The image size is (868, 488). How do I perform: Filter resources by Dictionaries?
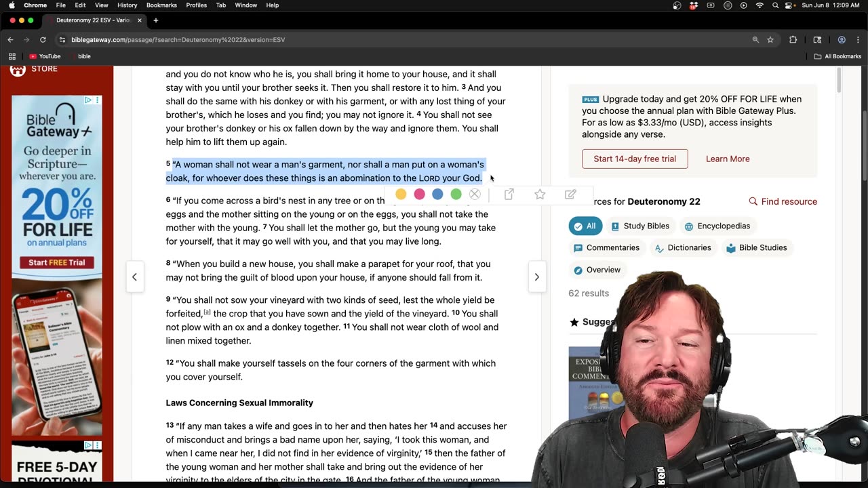pyautogui.click(x=682, y=247)
